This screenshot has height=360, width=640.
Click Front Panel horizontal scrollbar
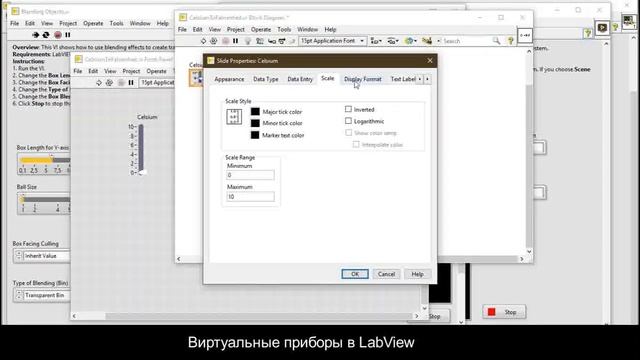(245, 316)
